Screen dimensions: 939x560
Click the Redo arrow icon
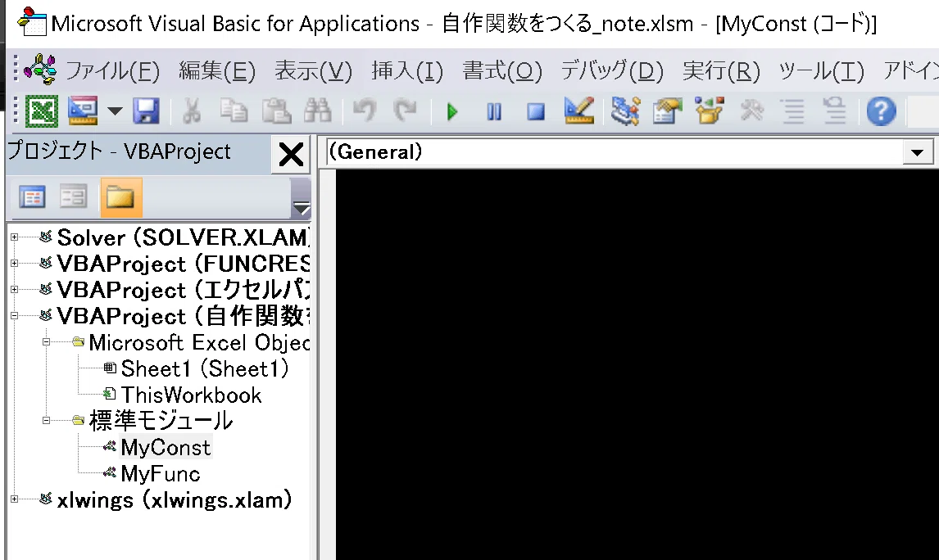[x=405, y=111]
